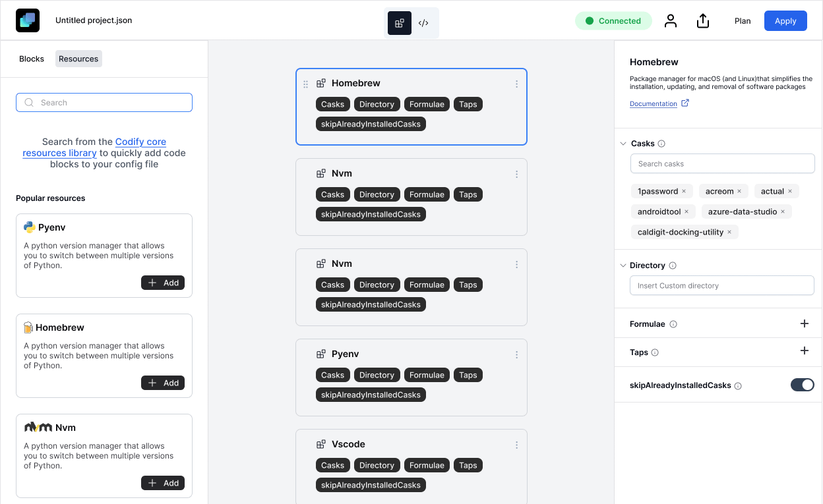823x504 pixels.
Task: Expand Formulae with the plus icon
Action: tap(805, 323)
